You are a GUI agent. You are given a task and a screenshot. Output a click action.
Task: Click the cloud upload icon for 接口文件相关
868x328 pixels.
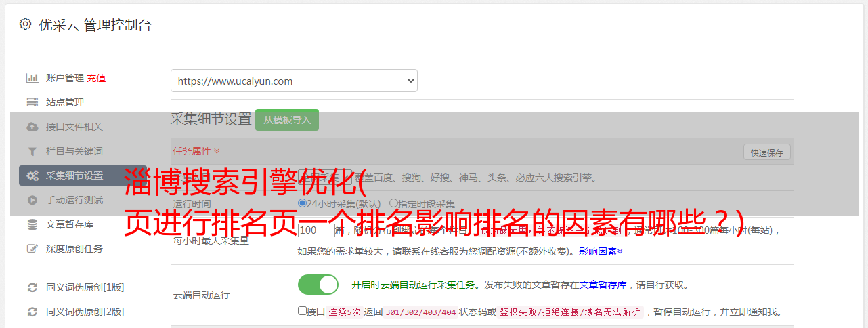32,127
